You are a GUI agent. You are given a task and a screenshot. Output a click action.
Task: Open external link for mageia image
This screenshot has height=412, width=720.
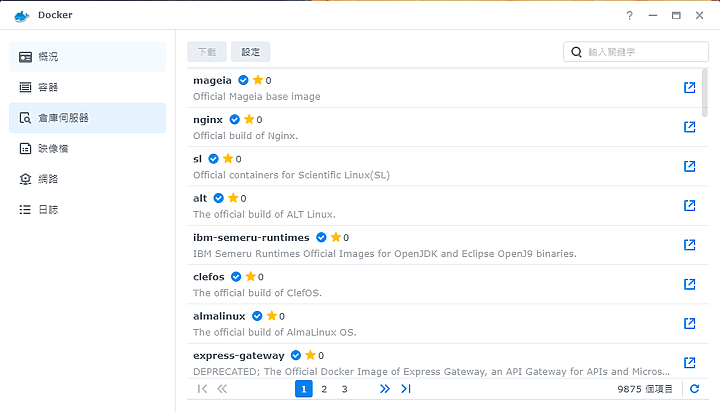[x=689, y=88]
